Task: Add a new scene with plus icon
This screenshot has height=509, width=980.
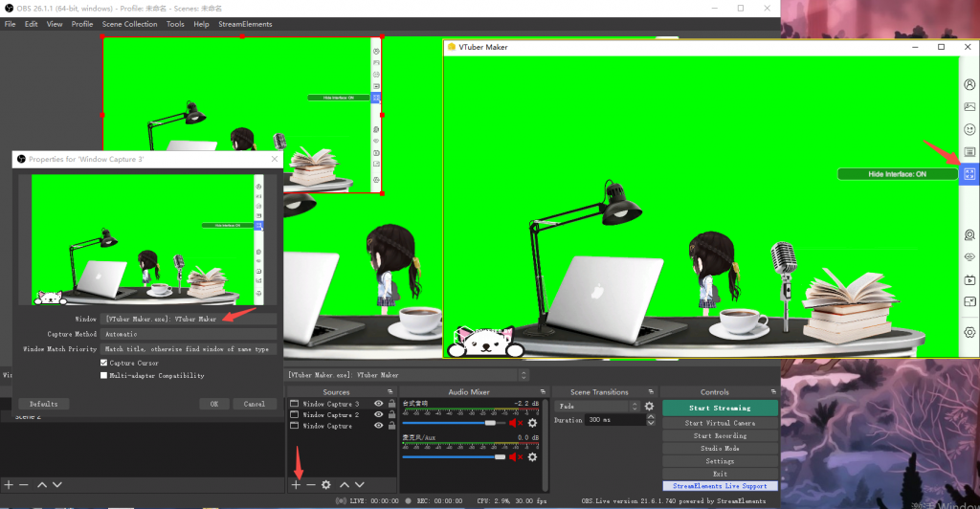Action: coord(9,485)
